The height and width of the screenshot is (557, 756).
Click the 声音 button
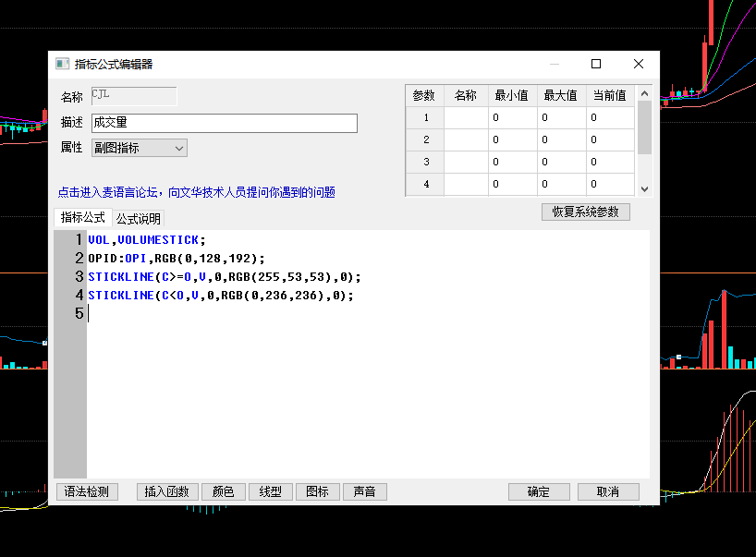tap(364, 491)
